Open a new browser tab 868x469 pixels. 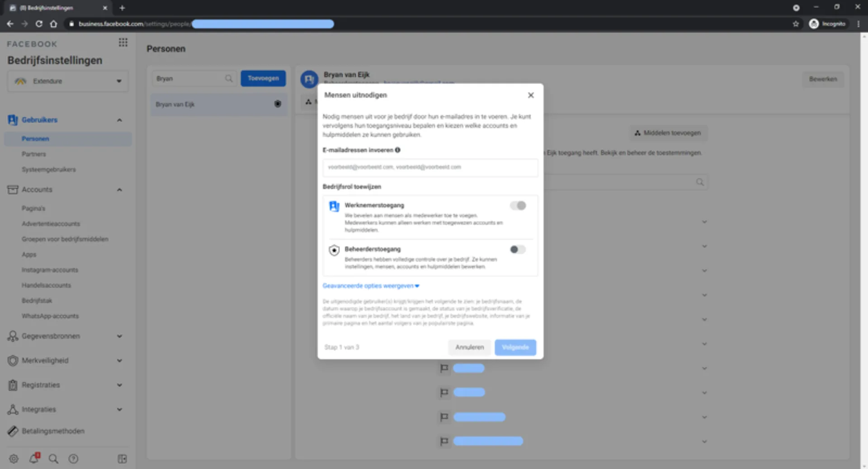(122, 8)
